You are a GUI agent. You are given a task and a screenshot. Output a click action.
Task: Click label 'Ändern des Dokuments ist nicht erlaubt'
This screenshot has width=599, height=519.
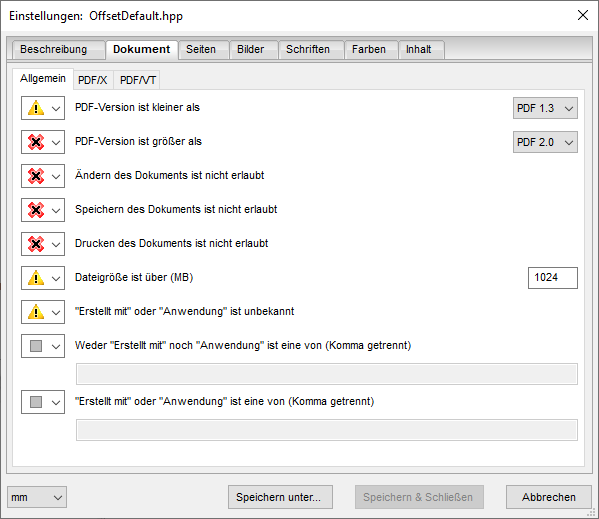point(170,175)
